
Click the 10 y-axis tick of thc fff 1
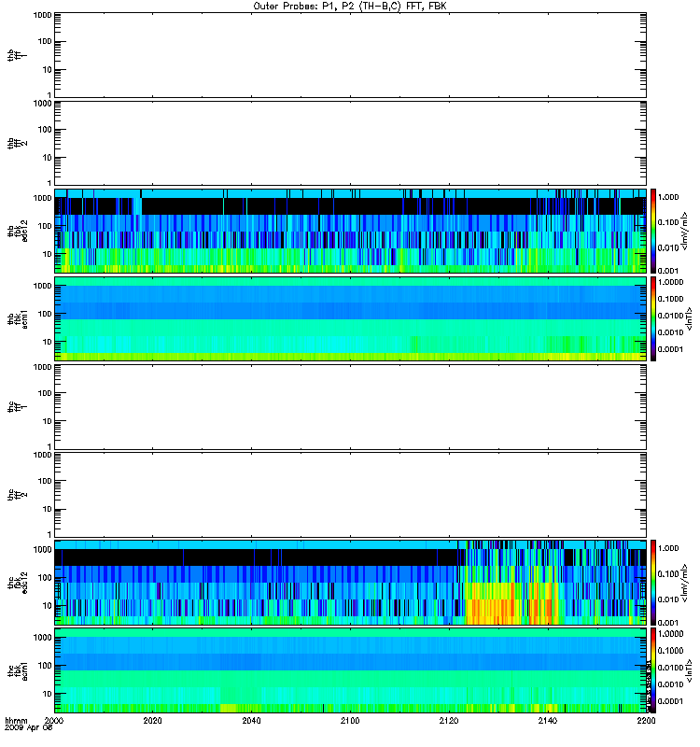(47, 422)
